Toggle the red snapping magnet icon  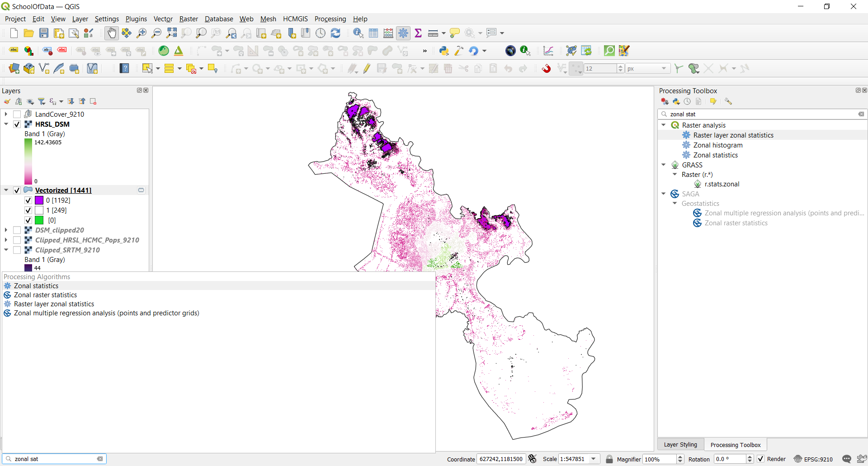(546, 69)
